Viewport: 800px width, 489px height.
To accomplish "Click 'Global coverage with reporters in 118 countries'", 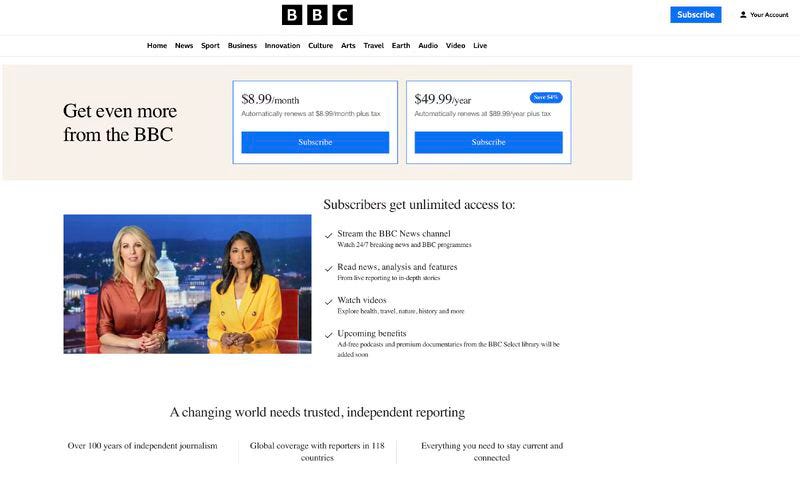I will tap(317, 452).
